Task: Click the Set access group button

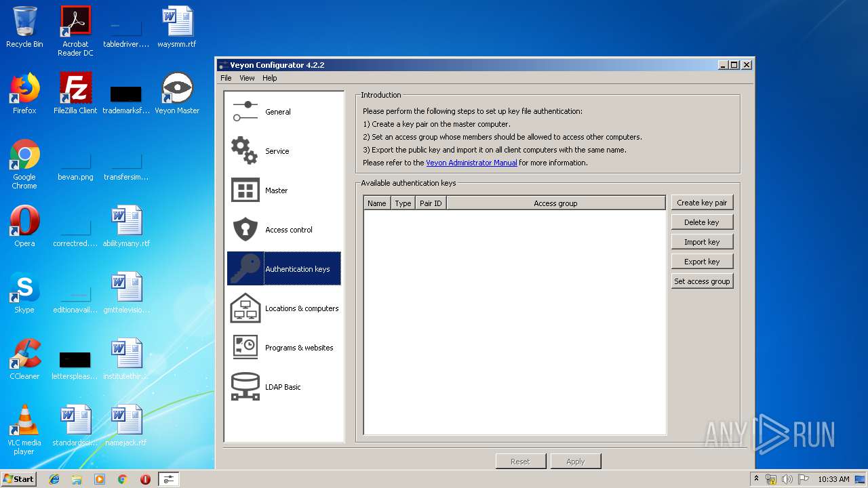Action: click(702, 281)
